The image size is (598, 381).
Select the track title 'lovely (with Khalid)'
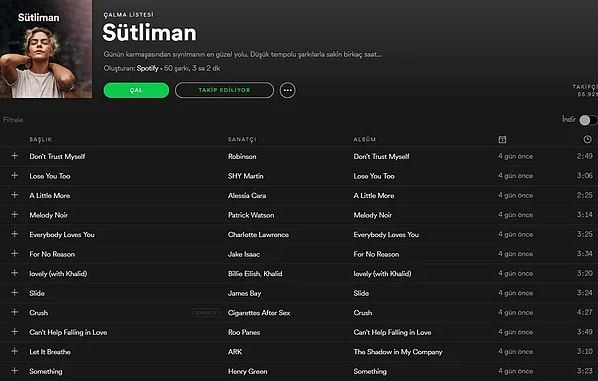click(x=58, y=274)
